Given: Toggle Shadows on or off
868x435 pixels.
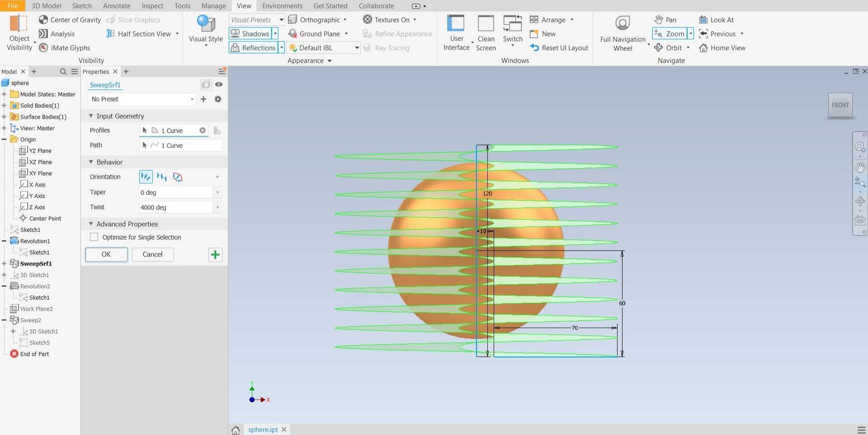Looking at the screenshot, I should (250, 34).
